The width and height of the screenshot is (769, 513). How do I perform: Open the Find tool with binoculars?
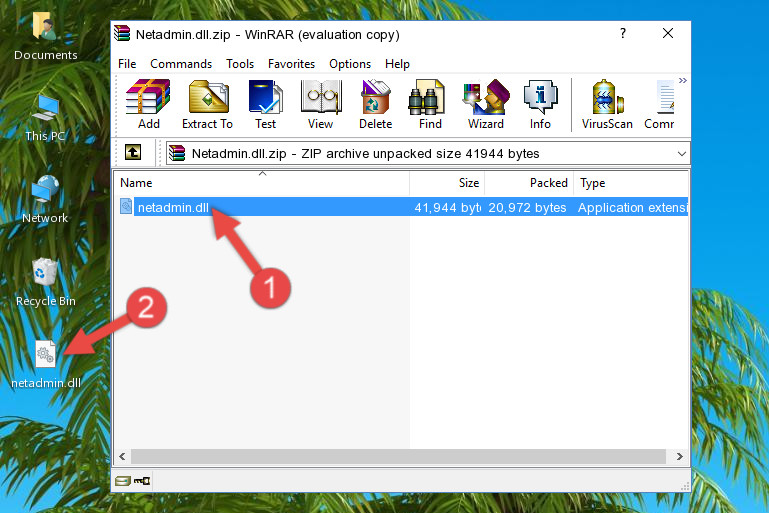pos(430,104)
